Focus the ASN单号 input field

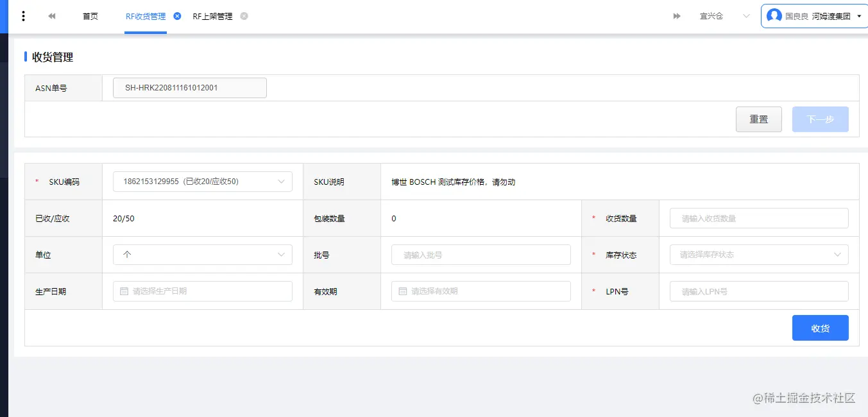pos(190,88)
